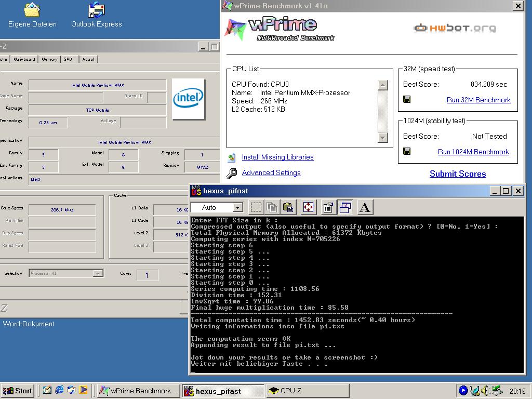Screen dimensions: 532x399
Task: Click Total computation time line in console
Action: [x=303, y=320]
